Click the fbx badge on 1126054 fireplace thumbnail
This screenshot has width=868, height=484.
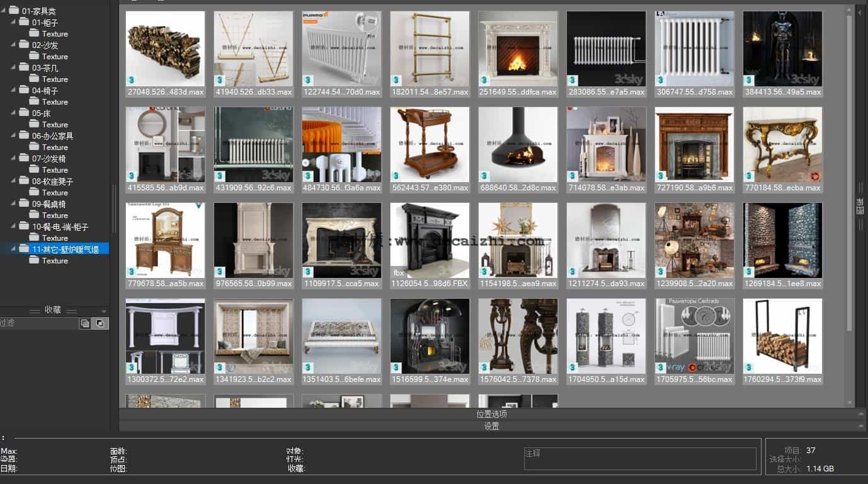[398, 272]
